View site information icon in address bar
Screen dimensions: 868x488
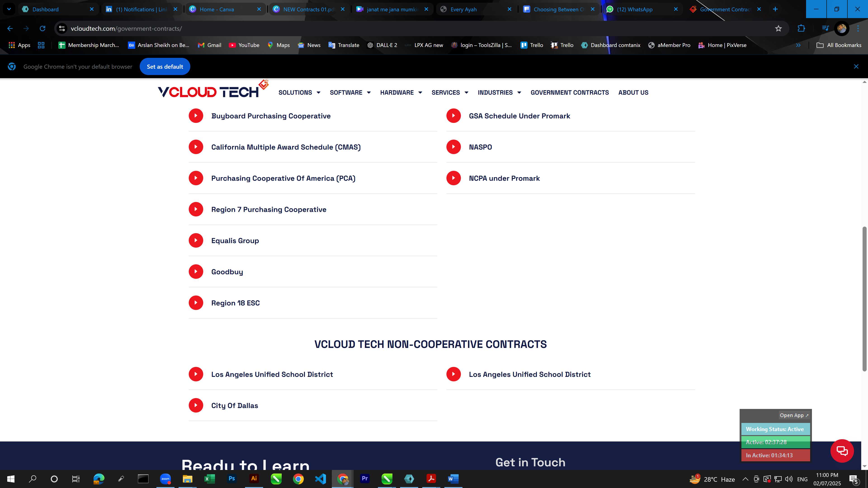pos(62,29)
